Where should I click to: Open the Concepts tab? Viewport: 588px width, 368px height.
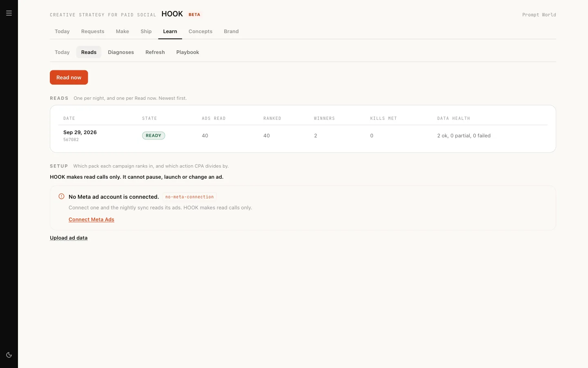200,31
